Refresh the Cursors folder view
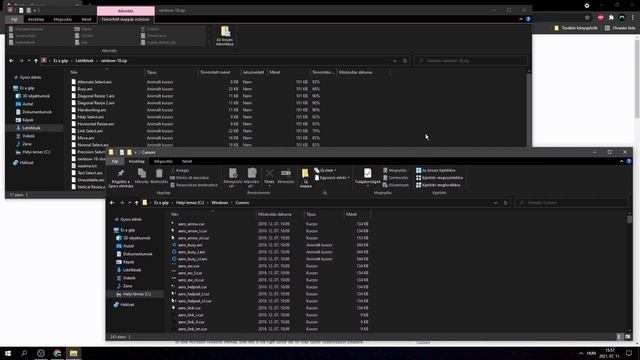The width and height of the screenshot is (640, 360). [x=506, y=203]
